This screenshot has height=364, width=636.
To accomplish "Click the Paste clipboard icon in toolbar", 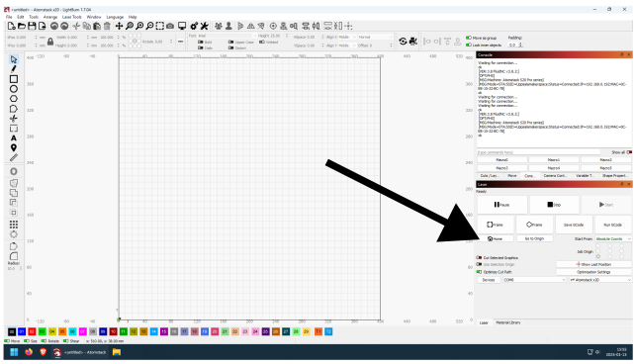I will 97,26.
